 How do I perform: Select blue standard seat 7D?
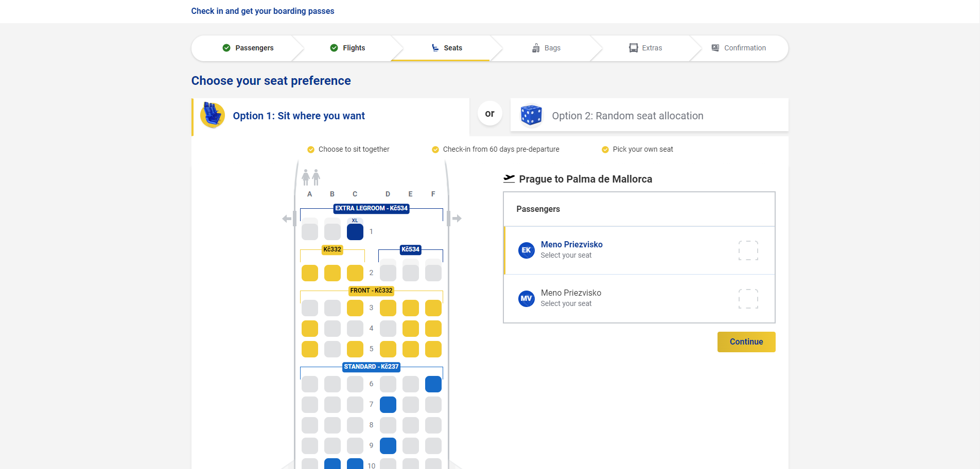[388, 405]
